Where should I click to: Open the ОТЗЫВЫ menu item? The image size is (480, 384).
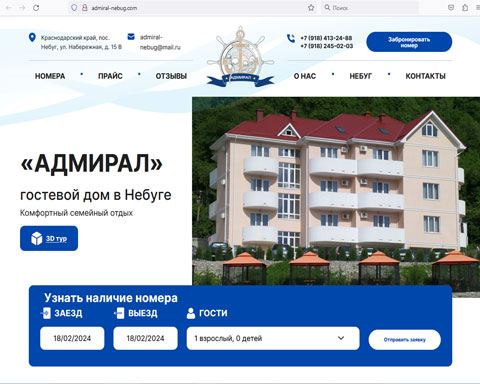pos(171,76)
